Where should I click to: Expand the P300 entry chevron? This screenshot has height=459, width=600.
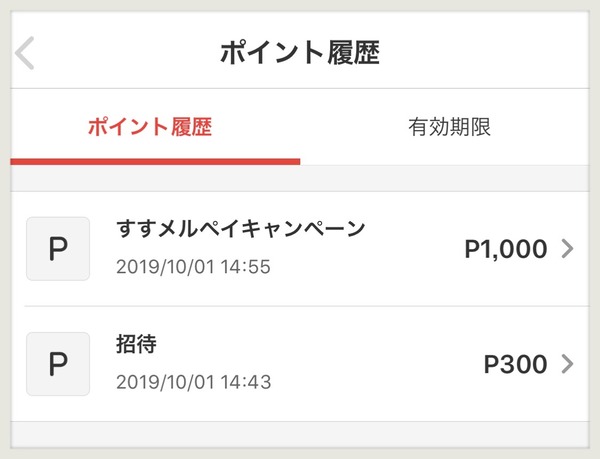pos(568,364)
